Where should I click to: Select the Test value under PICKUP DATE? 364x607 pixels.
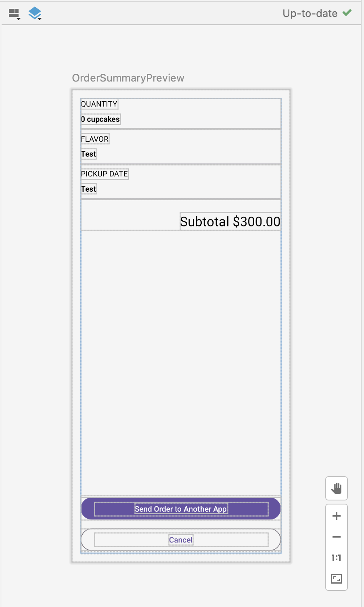click(89, 189)
